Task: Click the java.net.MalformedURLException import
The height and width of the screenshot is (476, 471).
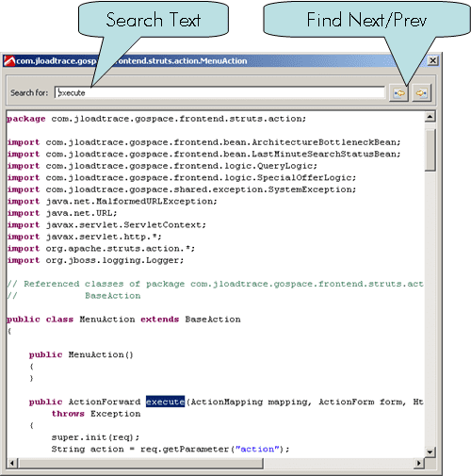Action: pos(112,202)
